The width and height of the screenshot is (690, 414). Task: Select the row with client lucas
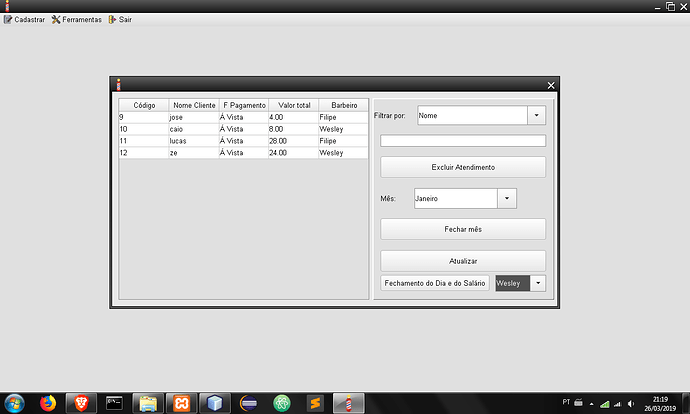point(243,141)
